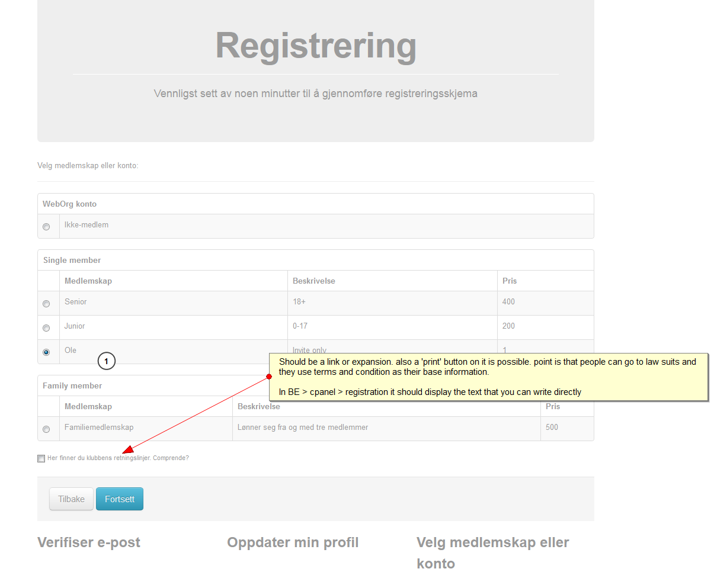Click the Senior price cell 400
714x588 pixels.
point(508,302)
